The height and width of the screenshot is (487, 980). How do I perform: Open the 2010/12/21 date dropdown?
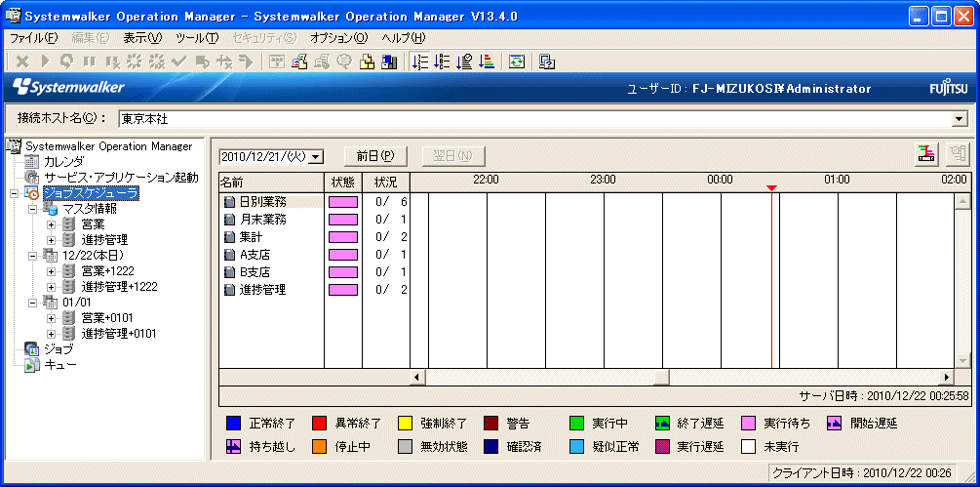click(x=316, y=156)
